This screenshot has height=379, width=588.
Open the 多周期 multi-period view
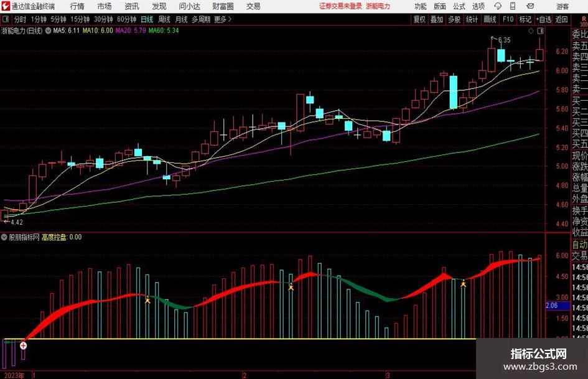coord(201,19)
